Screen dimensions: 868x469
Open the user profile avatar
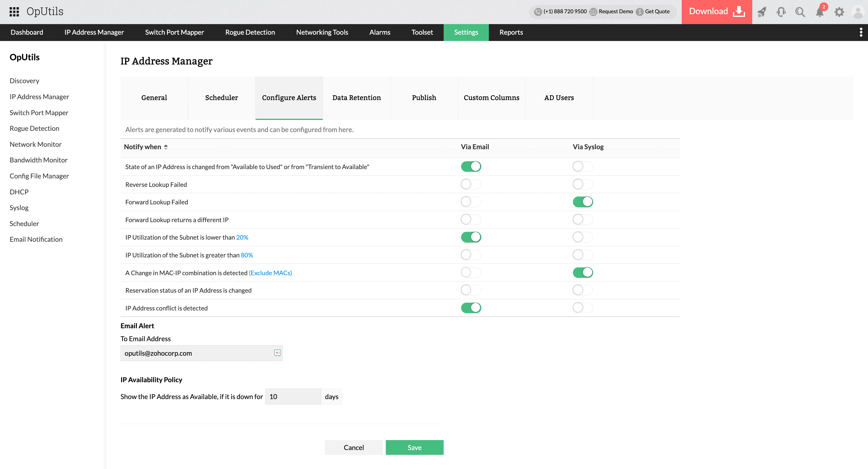point(857,12)
